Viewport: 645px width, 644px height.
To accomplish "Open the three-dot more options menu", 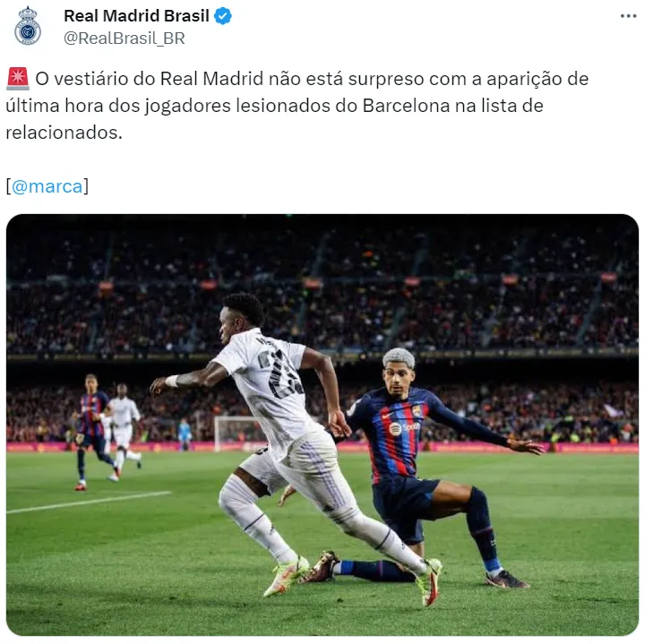I will click(x=628, y=16).
